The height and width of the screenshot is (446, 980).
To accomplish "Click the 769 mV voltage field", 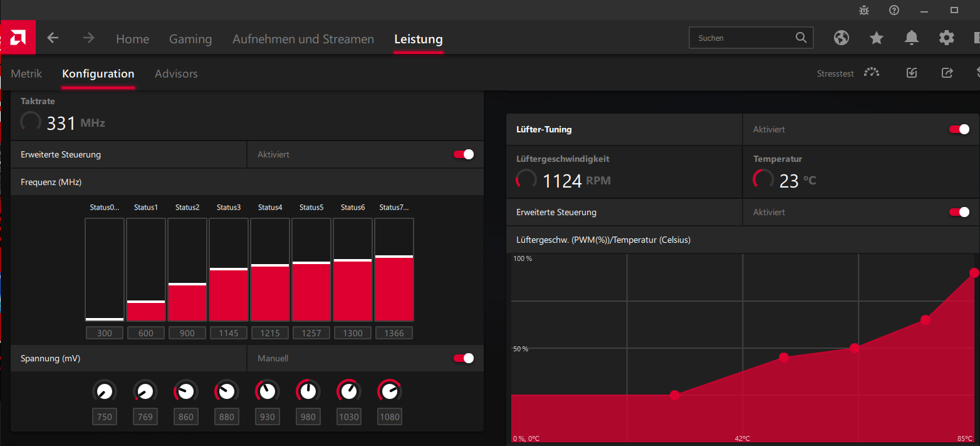I will pos(145,417).
